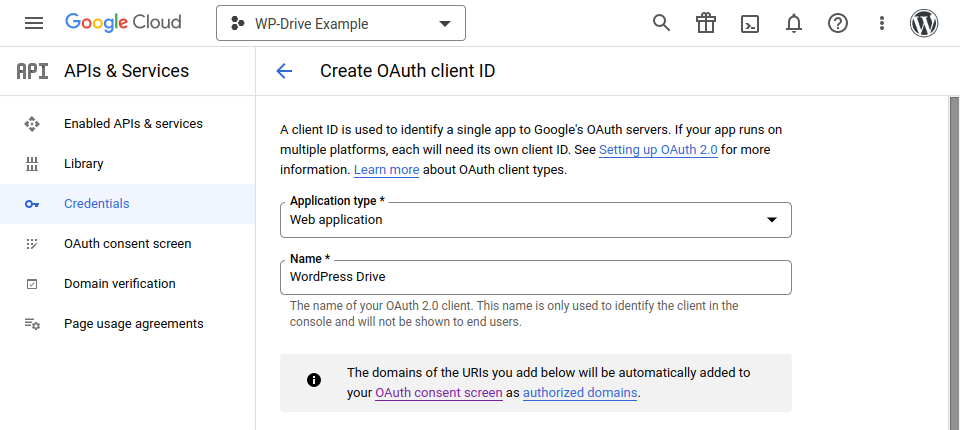Open the gift free trial icon
Image resolution: width=960 pixels, height=430 pixels.
pos(706,23)
